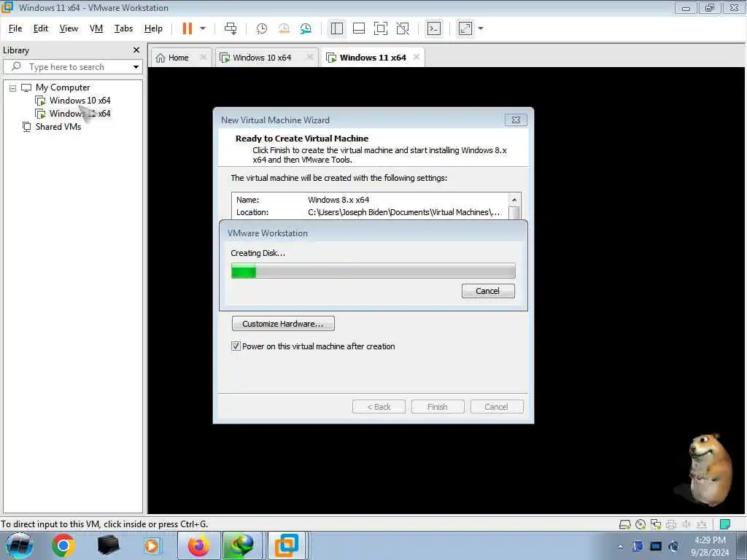Click the Pause (suspend) VM toolbar icon
The image size is (747, 560).
[187, 28]
